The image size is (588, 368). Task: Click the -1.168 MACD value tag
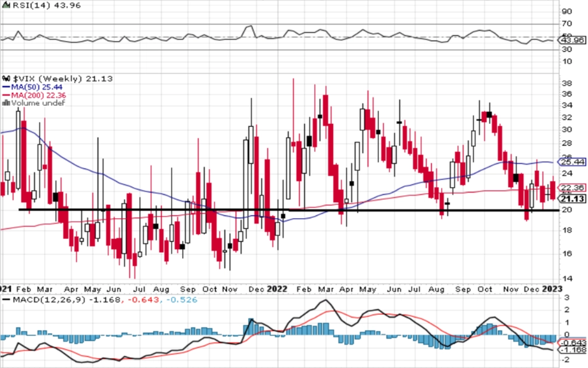[572, 350]
